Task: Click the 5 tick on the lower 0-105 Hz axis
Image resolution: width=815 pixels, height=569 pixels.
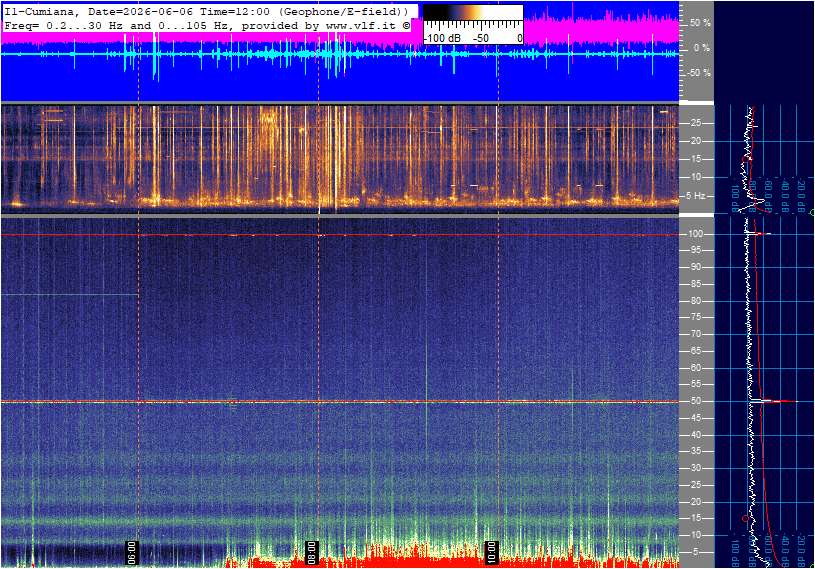Action: [x=697, y=552]
